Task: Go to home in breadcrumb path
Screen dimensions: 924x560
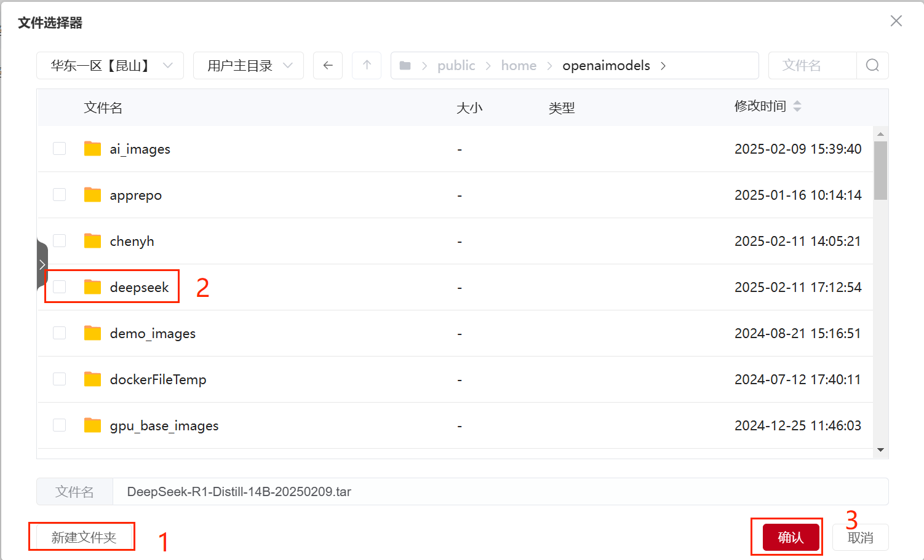Action: [519, 66]
